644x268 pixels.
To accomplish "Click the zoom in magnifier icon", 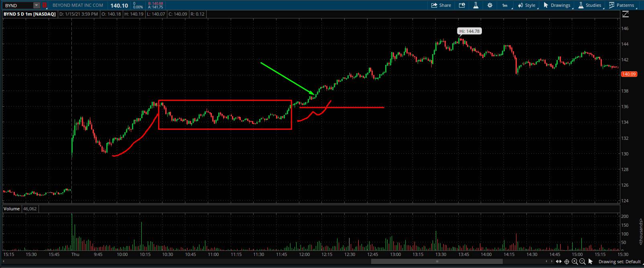I will (575, 262).
